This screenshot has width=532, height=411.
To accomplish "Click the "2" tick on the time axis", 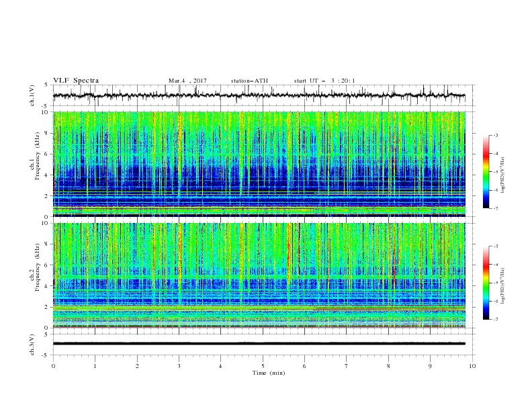I will click(137, 366).
